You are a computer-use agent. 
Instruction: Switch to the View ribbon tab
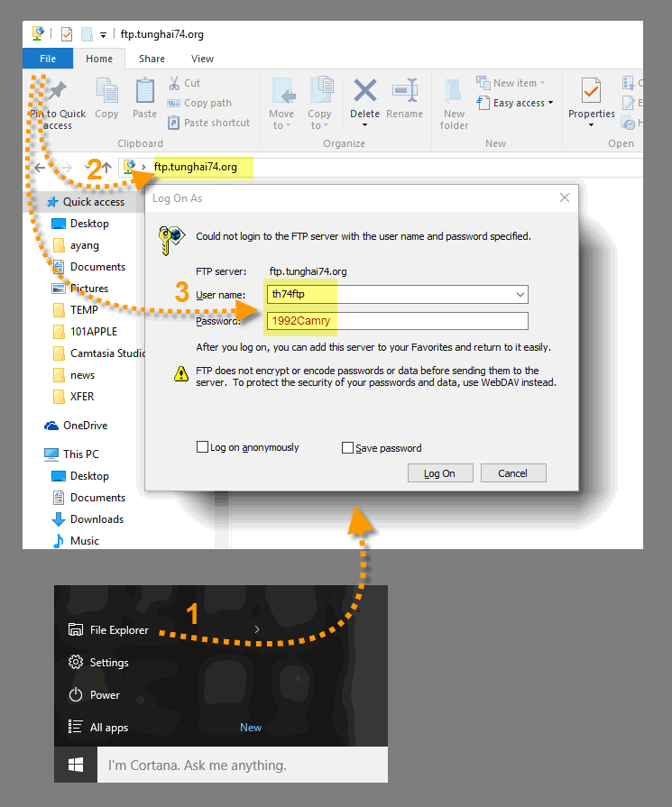(x=202, y=59)
